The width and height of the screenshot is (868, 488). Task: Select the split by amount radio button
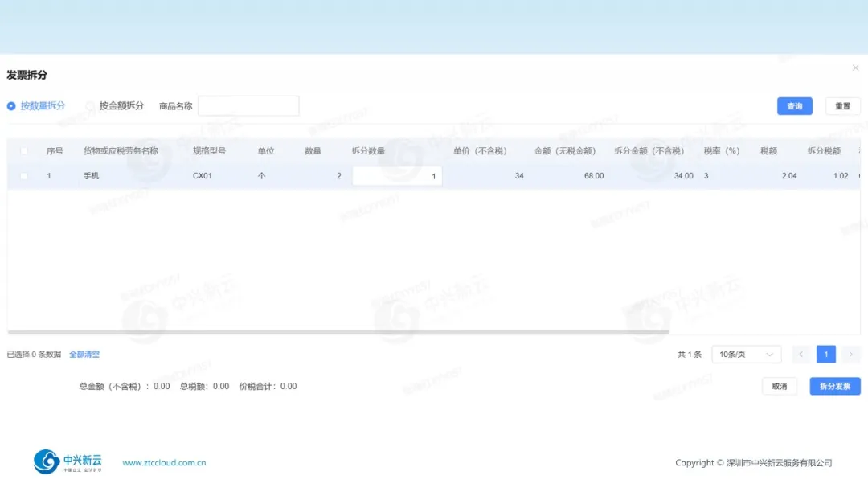pyautogui.click(x=90, y=106)
